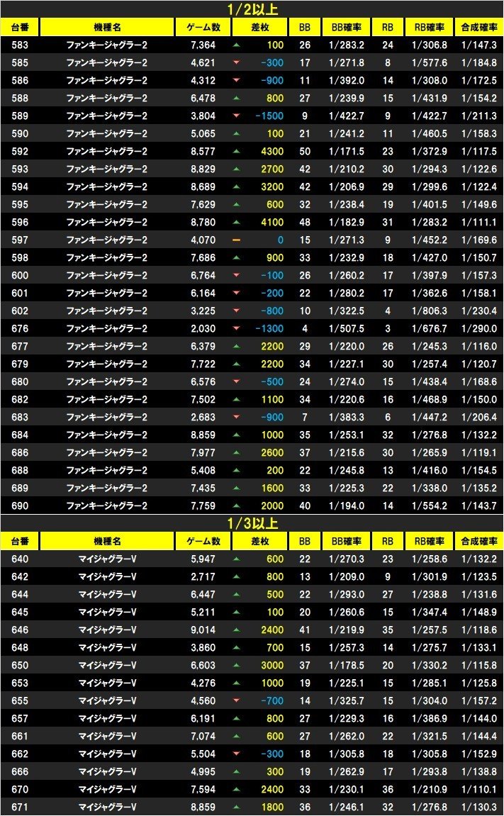Click ファンキージャグラー2 name in row 597
This screenshot has width=504, height=816.
(x=106, y=240)
